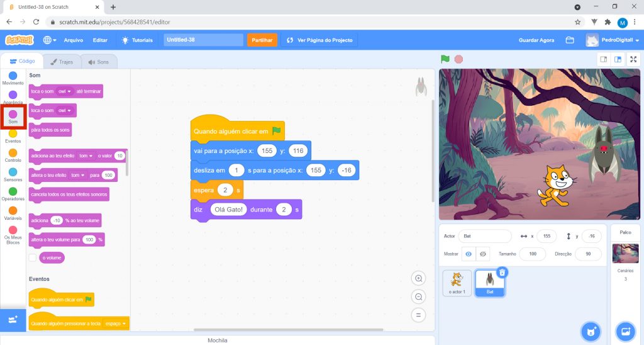Click Ver Página do Projecto
The width and height of the screenshot is (644, 345).
click(319, 40)
